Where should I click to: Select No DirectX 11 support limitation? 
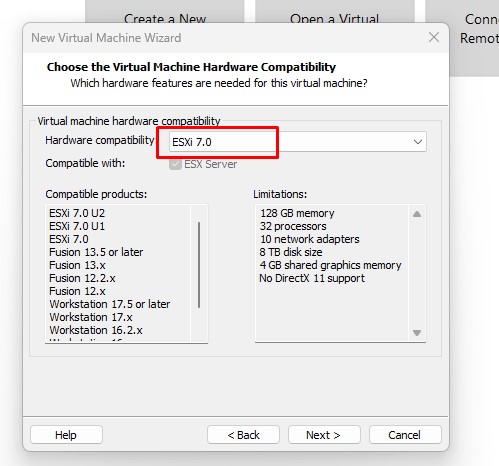click(312, 278)
